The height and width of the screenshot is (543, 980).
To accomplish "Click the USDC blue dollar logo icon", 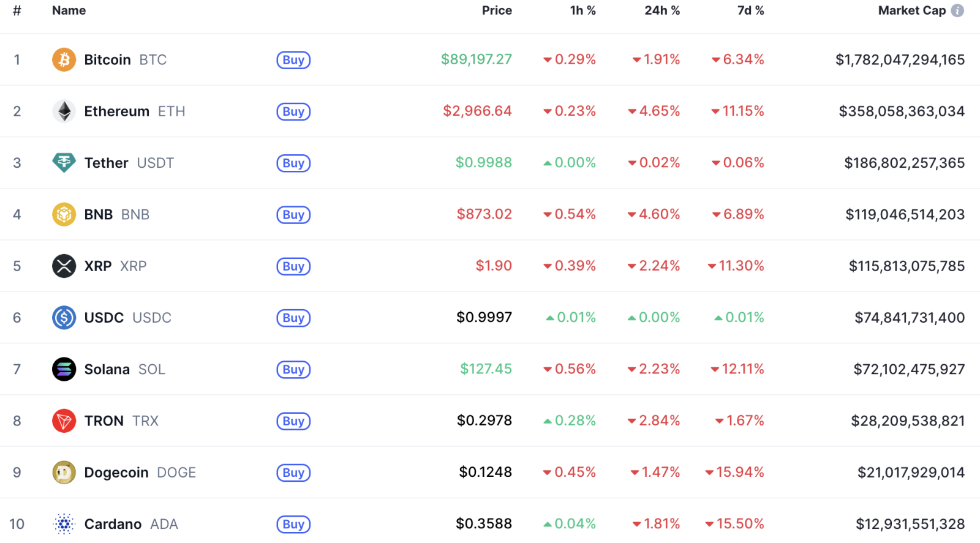I will (64, 318).
